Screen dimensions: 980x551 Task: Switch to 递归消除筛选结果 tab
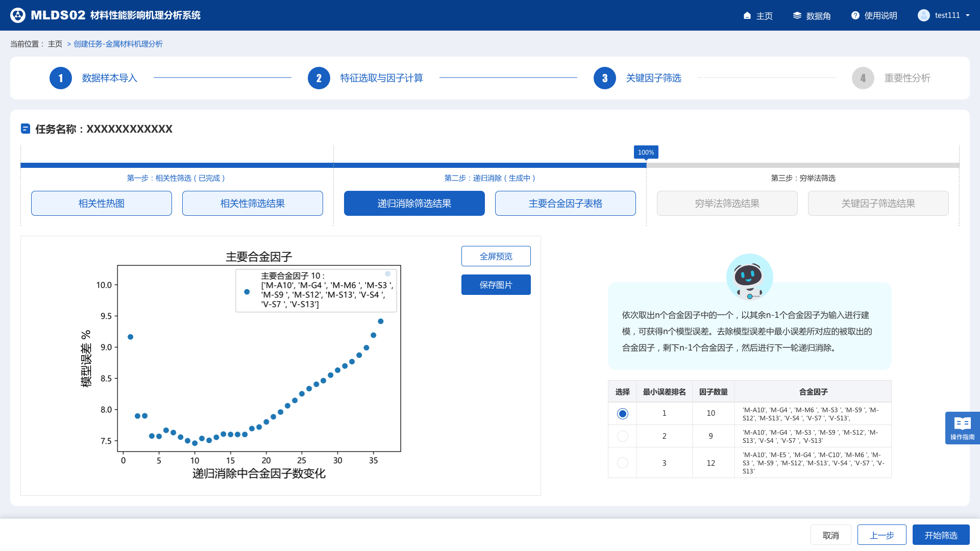coord(414,204)
